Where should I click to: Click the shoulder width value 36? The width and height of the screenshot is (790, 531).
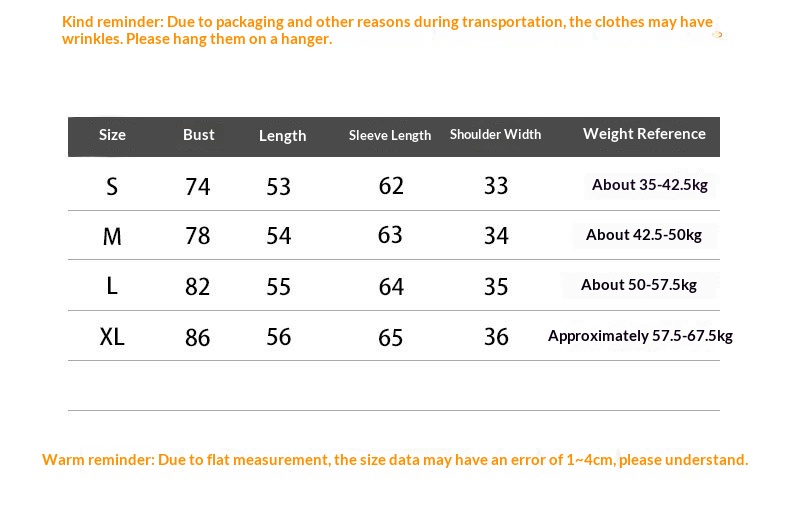496,337
